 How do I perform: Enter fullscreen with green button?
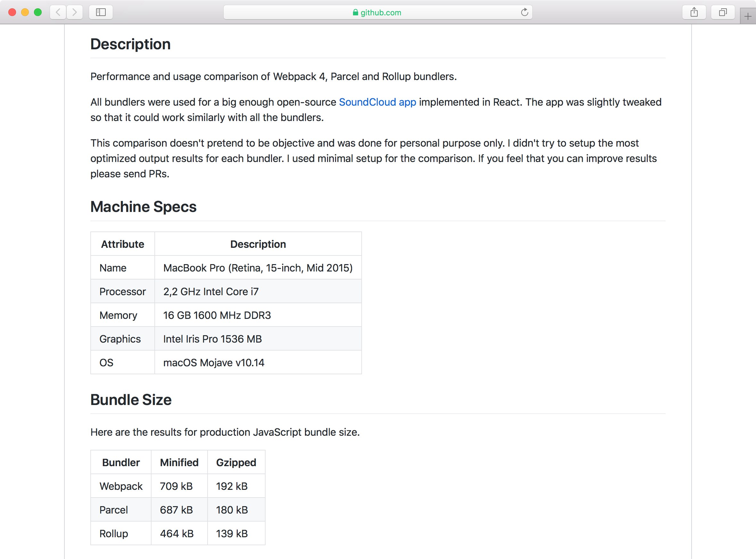pos(38,12)
